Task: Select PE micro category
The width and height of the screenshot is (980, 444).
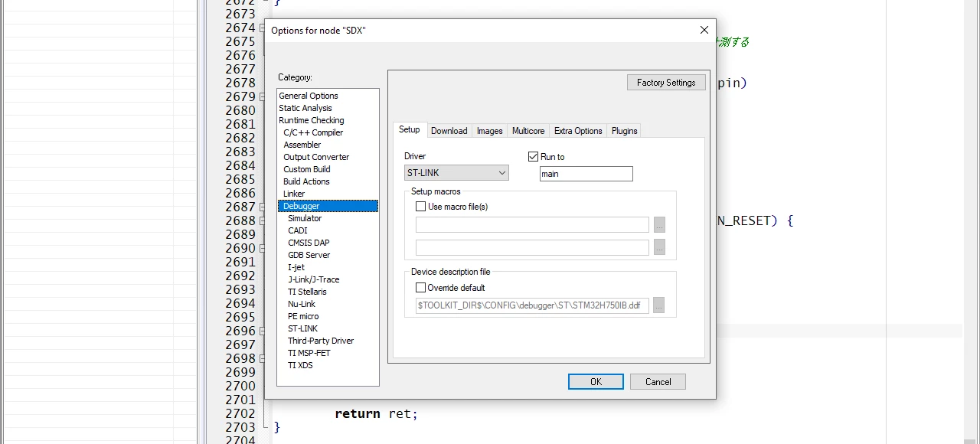Action: [x=303, y=316]
